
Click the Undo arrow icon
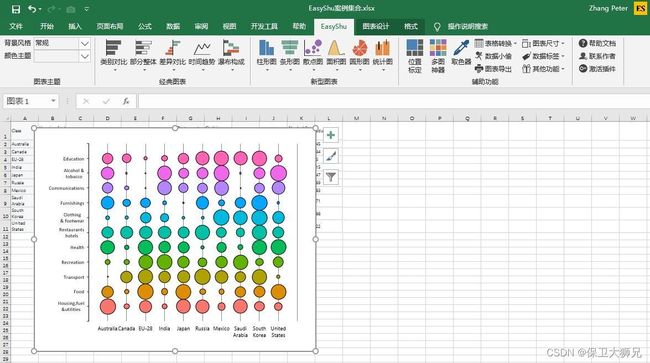coord(32,9)
